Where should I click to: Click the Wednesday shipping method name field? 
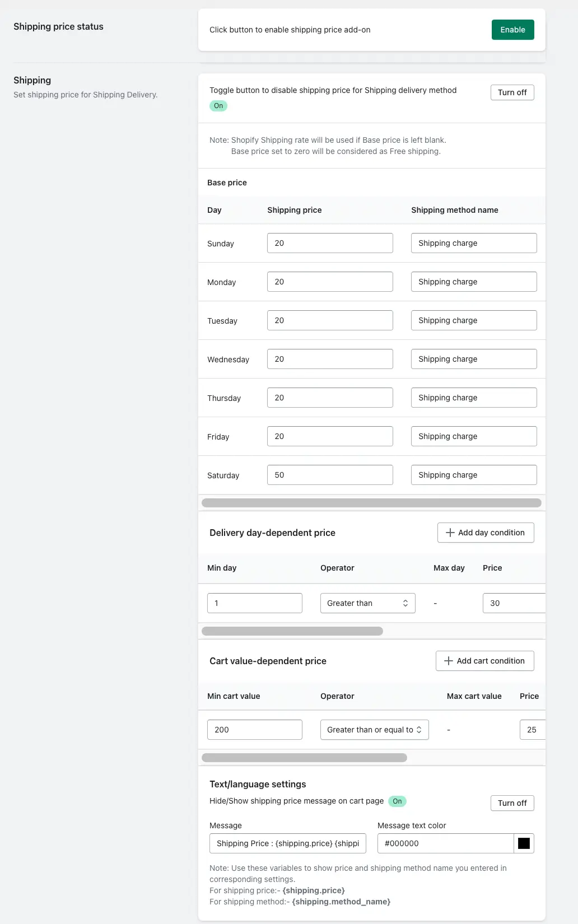click(x=474, y=359)
